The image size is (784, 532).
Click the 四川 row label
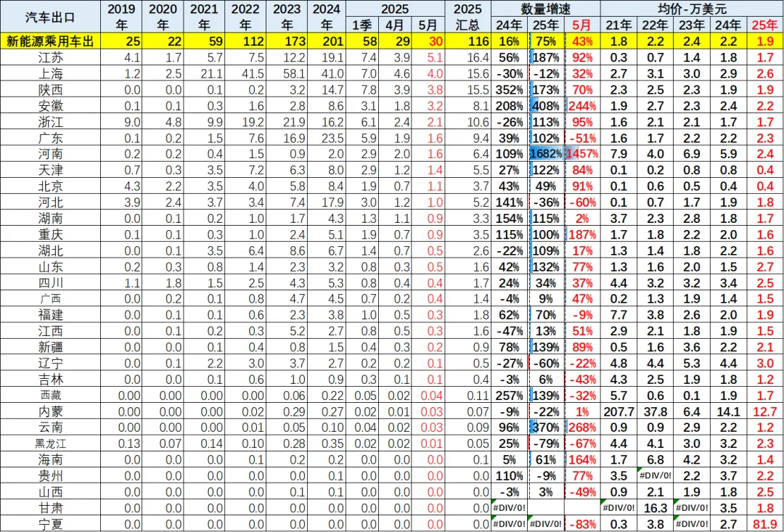(x=51, y=282)
